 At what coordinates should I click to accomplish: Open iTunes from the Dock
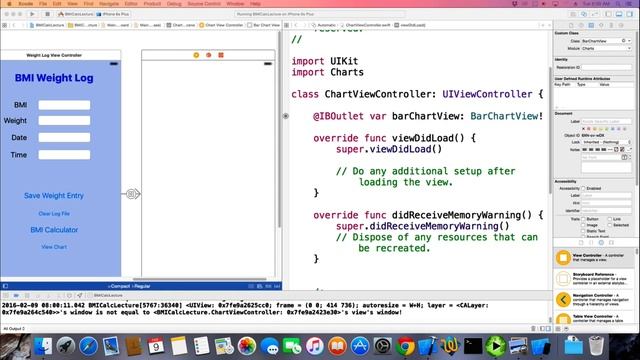pos(314,347)
